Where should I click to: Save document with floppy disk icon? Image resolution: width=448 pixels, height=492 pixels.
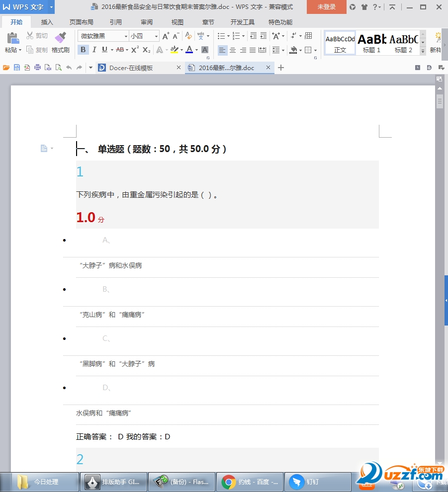tap(16, 68)
